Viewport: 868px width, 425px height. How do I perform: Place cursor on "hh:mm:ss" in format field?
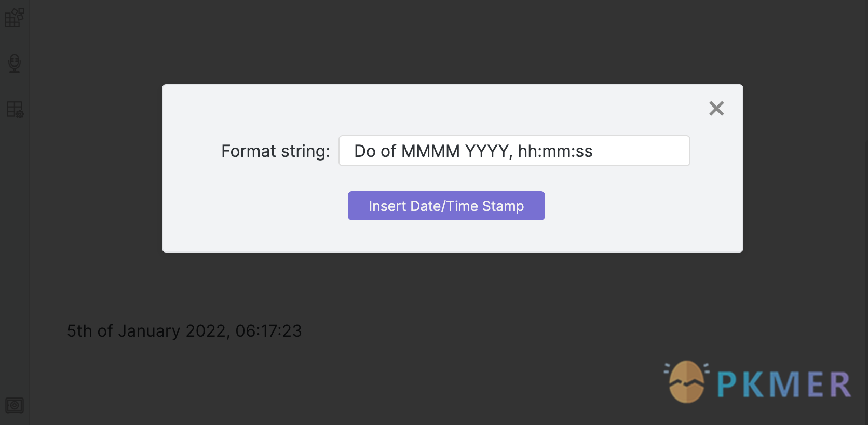point(555,151)
